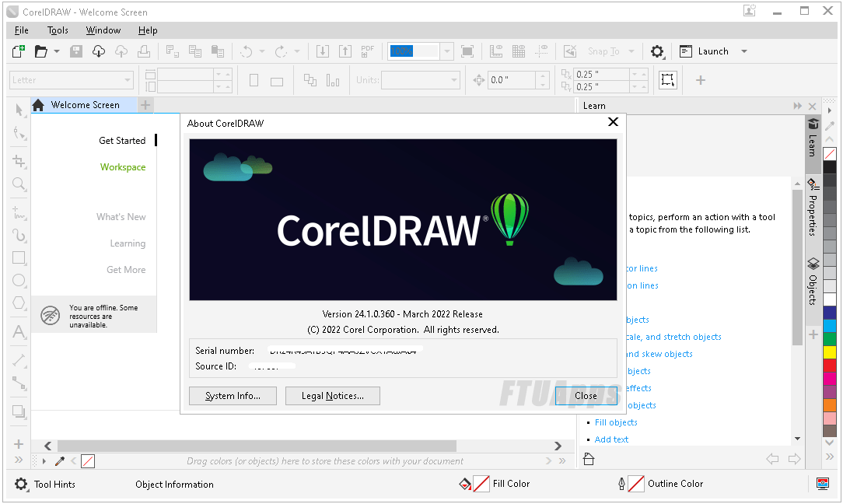Click the nudge distance field showing 0.0
This screenshot has height=504, width=843.
pos(512,80)
